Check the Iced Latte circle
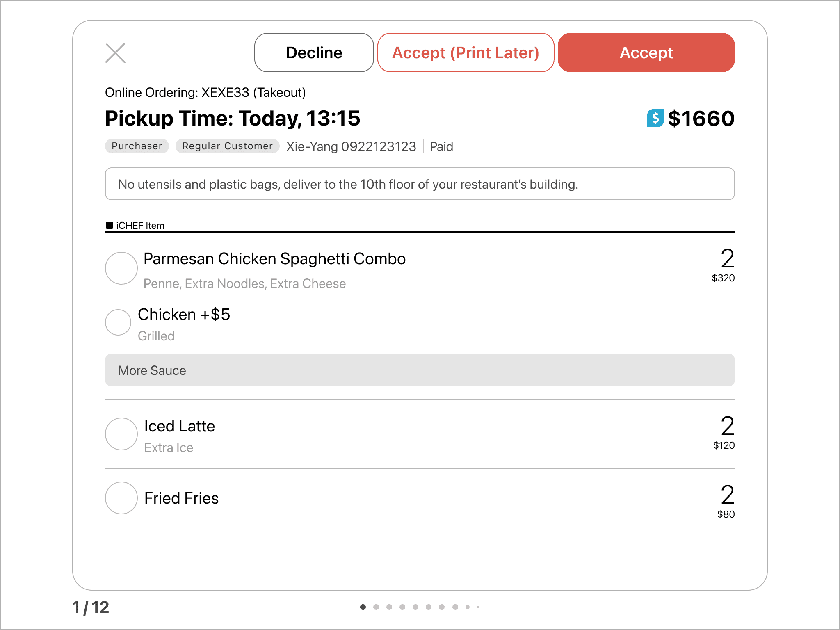The width and height of the screenshot is (840, 630). [x=121, y=434]
